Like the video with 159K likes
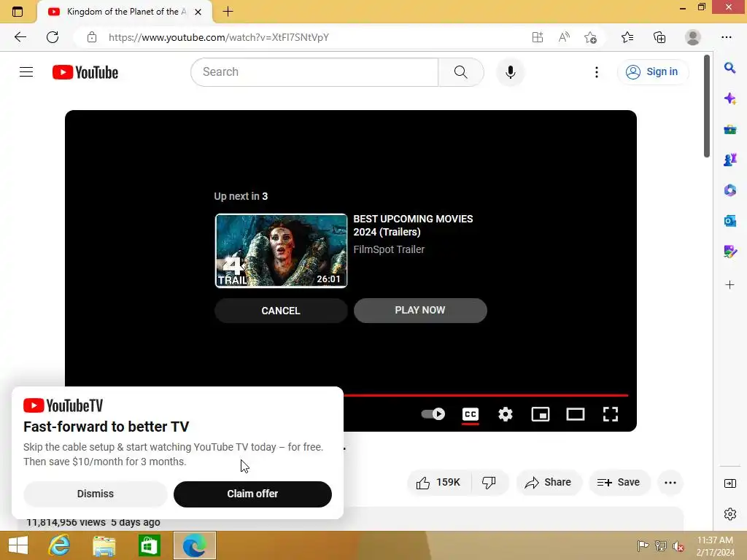This screenshot has width=747, height=560. click(x=438, y=483)
